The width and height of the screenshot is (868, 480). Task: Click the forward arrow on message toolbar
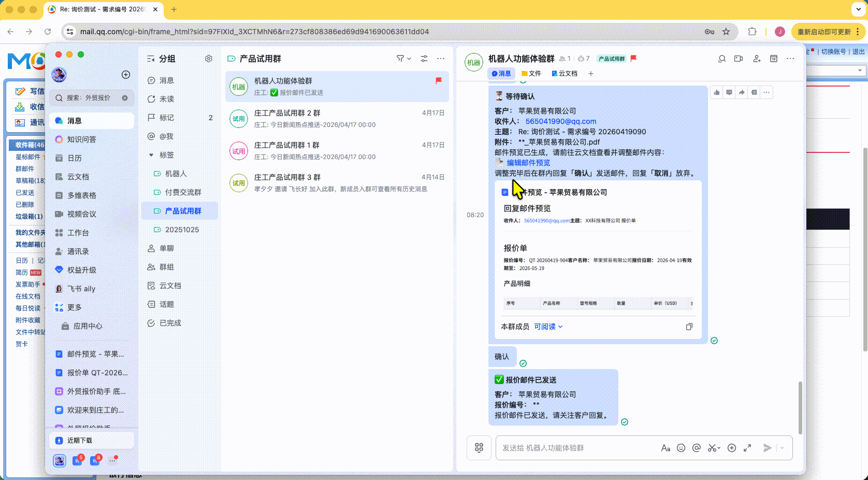742,92
